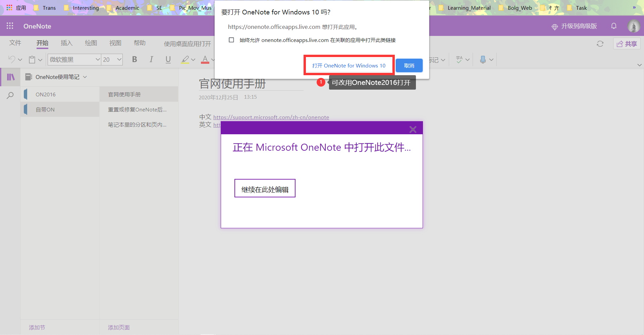Screen dimensions: 644x335
Task: Expand the dictate language arrow
Action: tap(491, 60)
